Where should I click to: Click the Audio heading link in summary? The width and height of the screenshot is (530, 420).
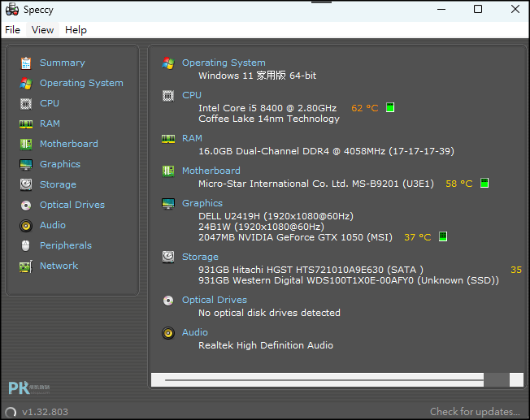click(x=195, y=332)
